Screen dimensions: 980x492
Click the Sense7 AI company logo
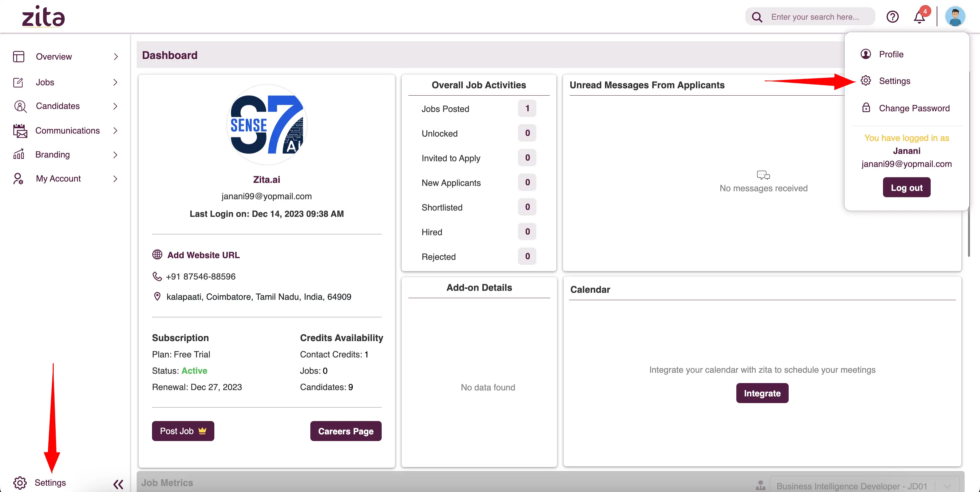[x=267, y=124]
